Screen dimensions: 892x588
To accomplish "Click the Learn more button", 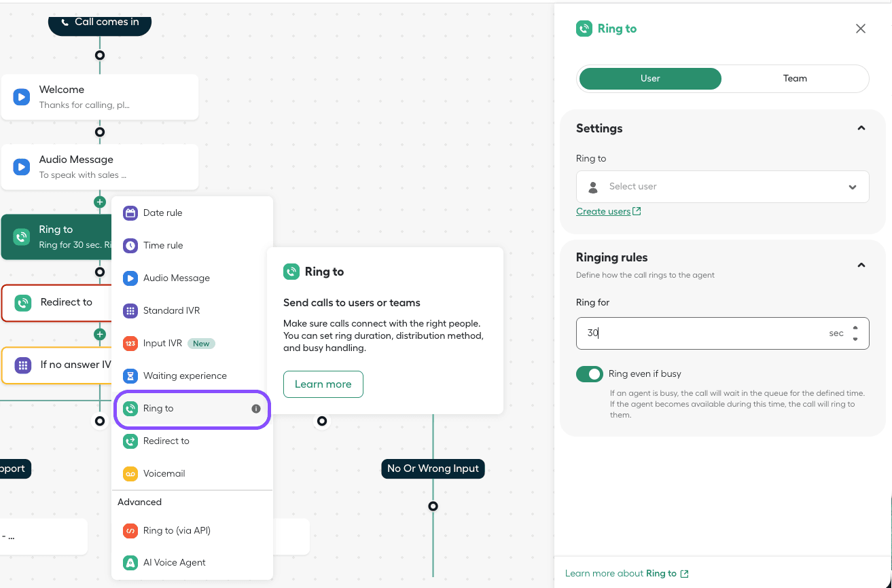I will [323, 384].
